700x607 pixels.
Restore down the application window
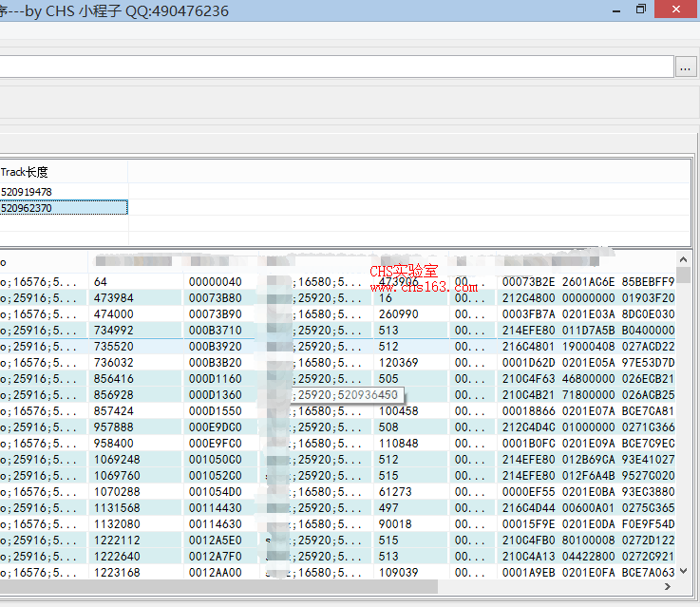click(640, 9)
